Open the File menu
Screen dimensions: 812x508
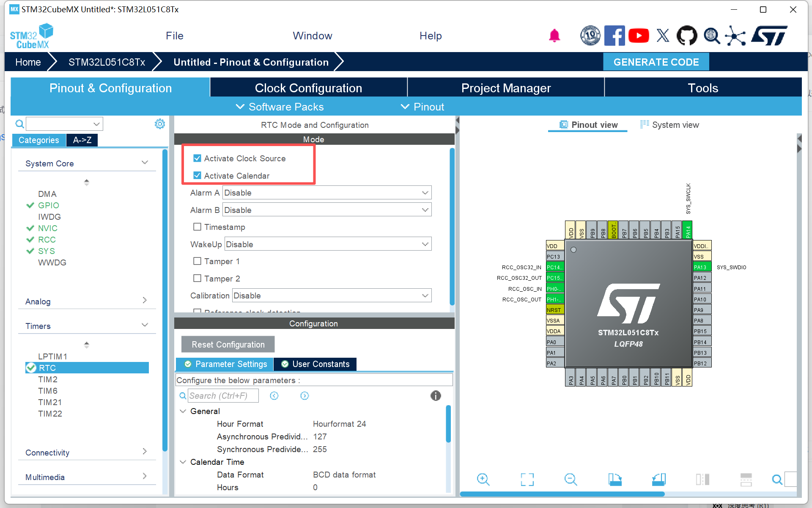pos(175,36)
